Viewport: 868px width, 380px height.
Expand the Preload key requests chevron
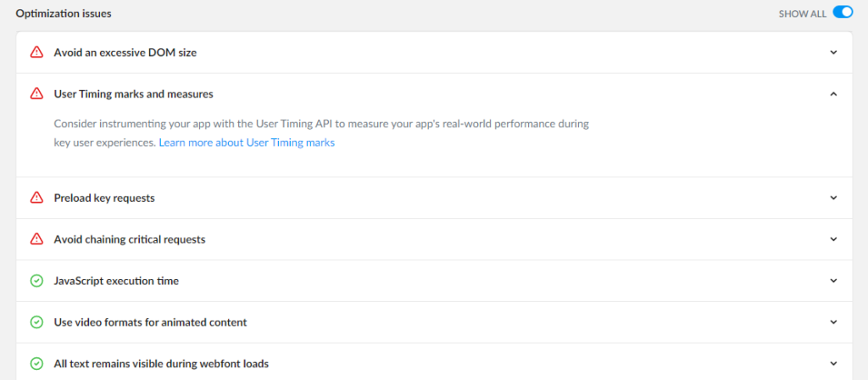(834, 198)
